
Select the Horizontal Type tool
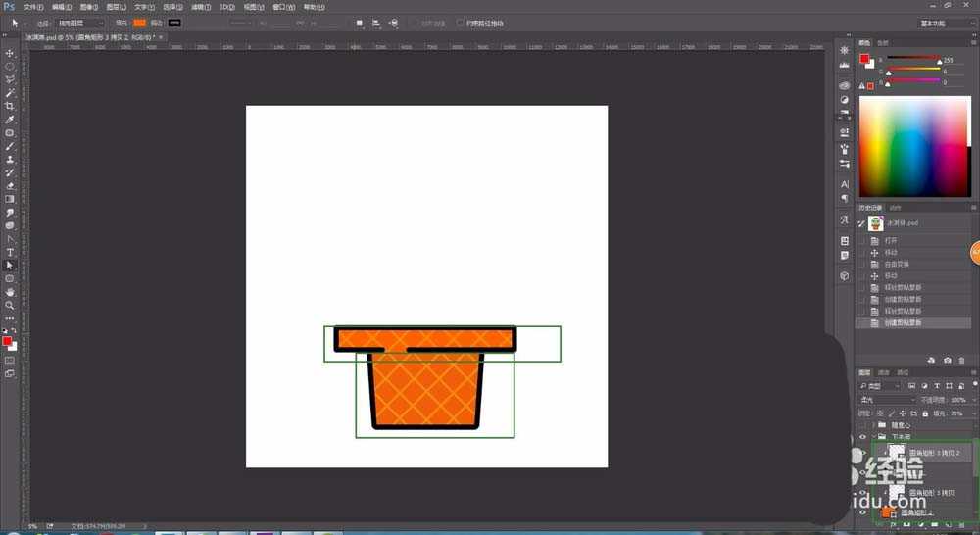[x=10, y=252]
